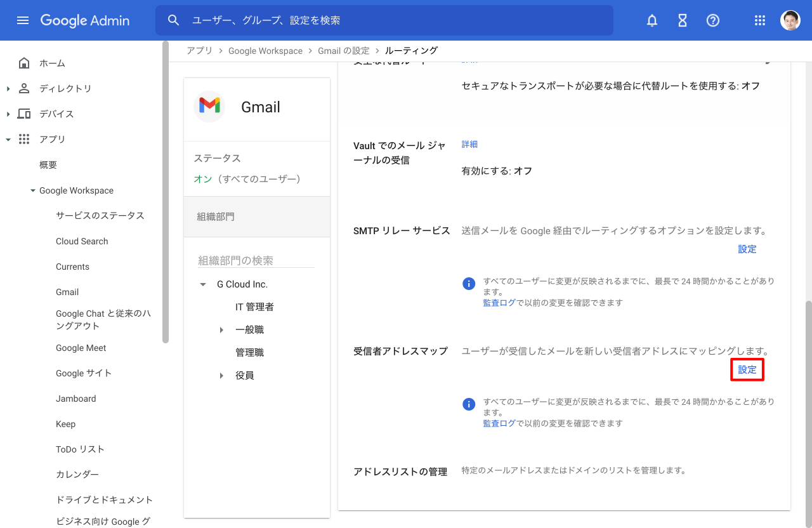Click the top search input field

coord(384,20)
